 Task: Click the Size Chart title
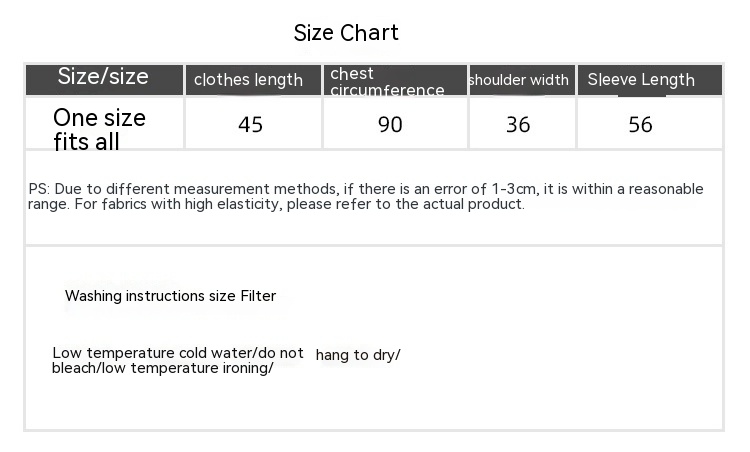coord(346,33)
